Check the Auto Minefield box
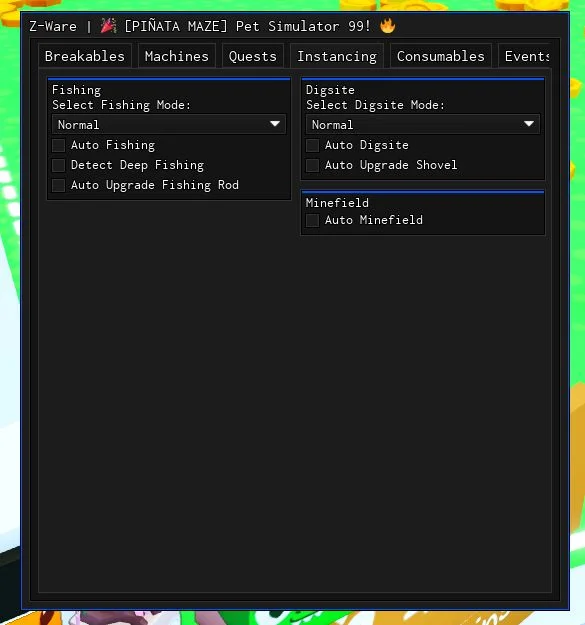 [x=312, y=220]
